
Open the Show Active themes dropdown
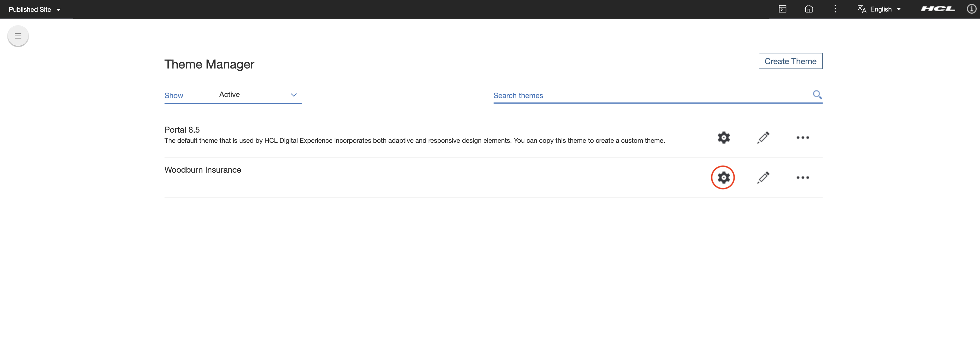point(259,95)
